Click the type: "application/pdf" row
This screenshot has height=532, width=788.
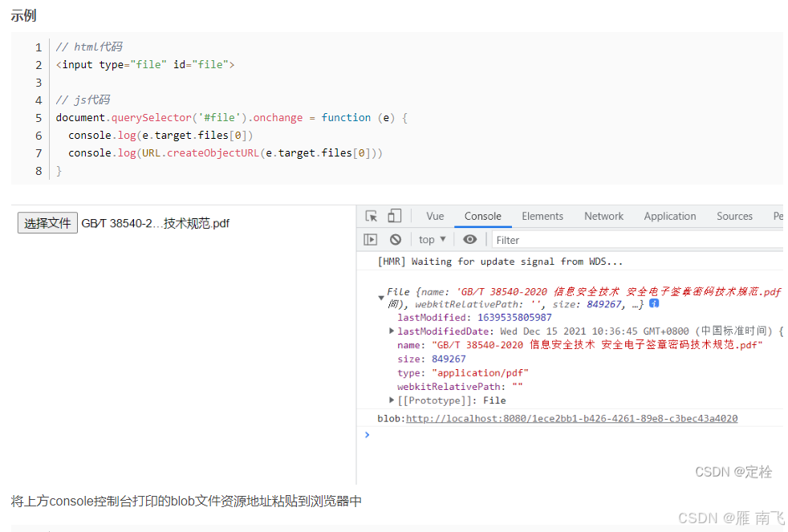[463, 373]
